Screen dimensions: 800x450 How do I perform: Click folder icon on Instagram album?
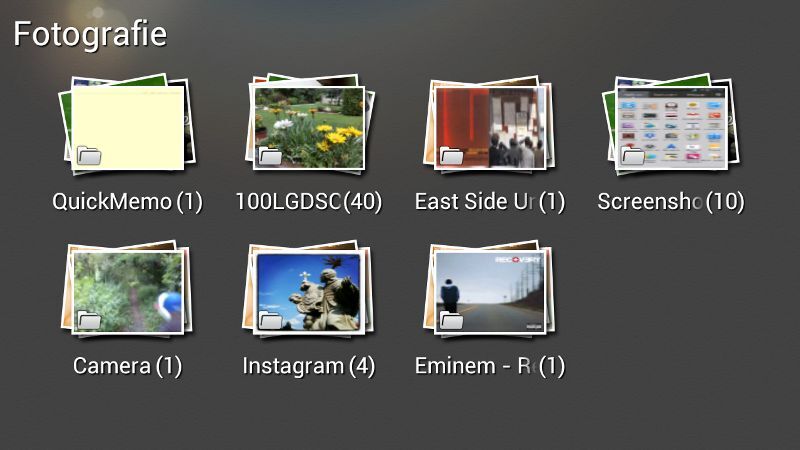(x=270, y=320)
